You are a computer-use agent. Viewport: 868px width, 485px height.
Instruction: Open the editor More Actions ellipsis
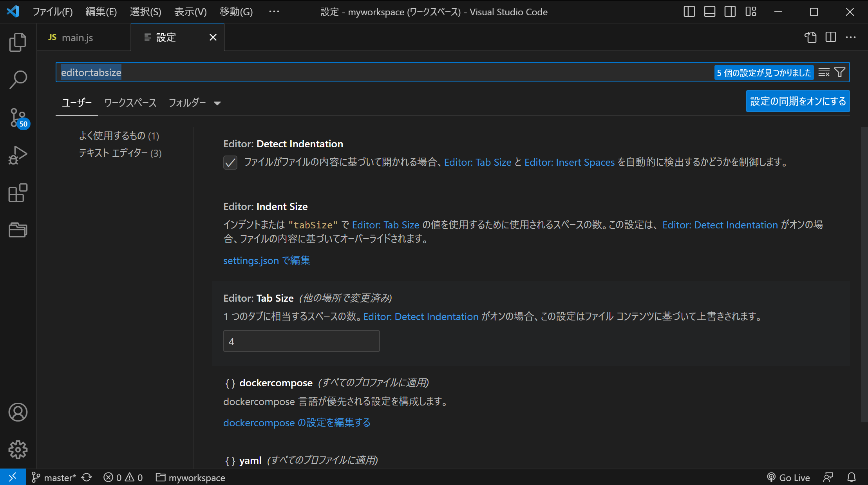tap(851, 37)
